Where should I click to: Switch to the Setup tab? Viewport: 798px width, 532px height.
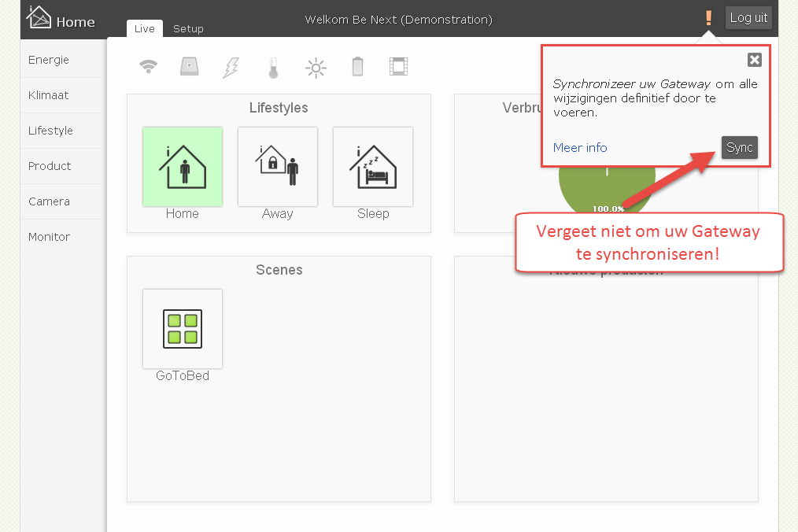188,29
